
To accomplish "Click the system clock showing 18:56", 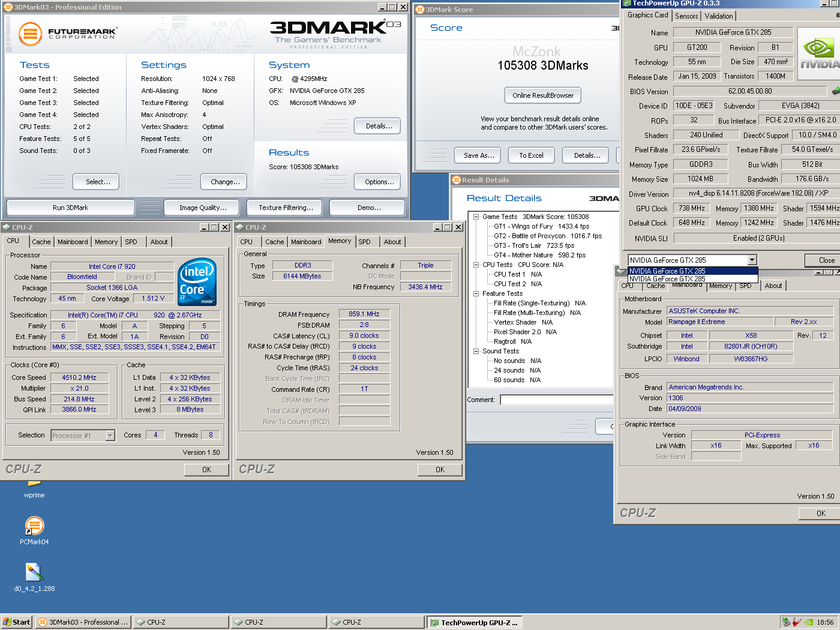I will (825, 622).
